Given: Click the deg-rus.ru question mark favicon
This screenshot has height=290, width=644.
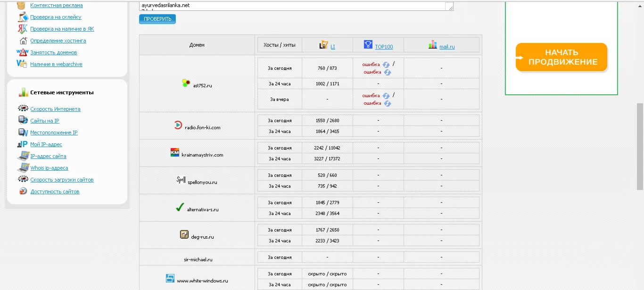Looking at the screenshot, I should pos(184,234).
